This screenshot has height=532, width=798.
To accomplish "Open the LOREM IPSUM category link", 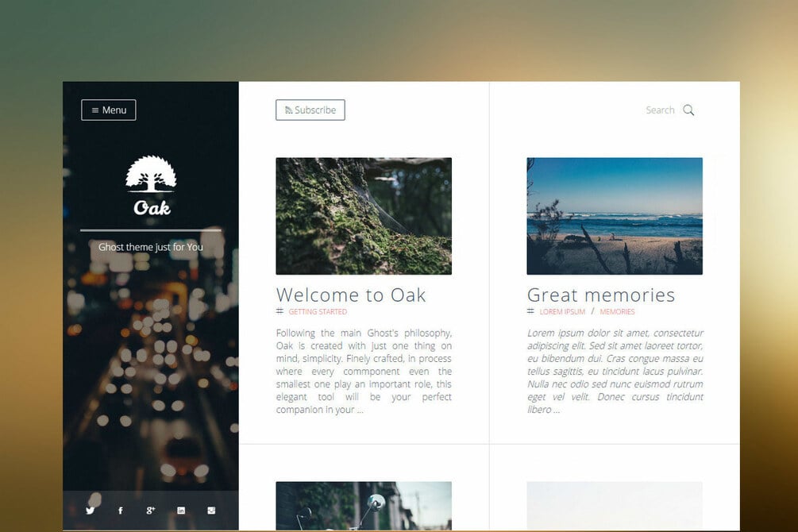I will [561, 311].
